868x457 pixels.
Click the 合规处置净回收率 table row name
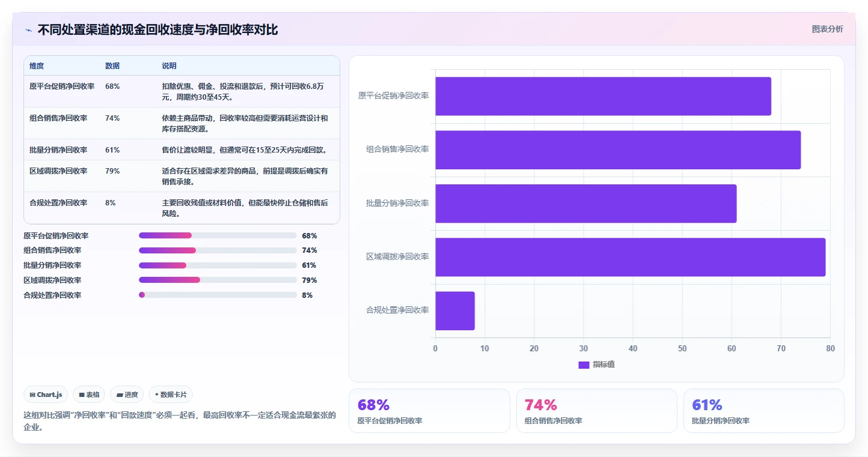point(58,203)
